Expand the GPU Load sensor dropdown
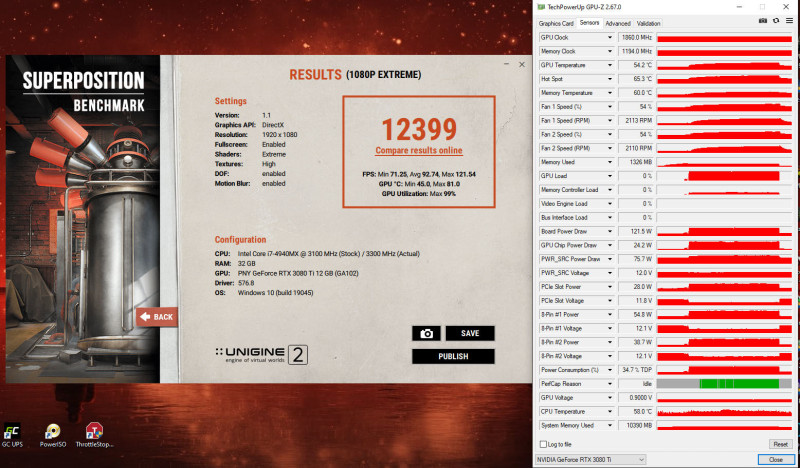Viewport: 800px width, 468px height. click(x=609, y=176)
